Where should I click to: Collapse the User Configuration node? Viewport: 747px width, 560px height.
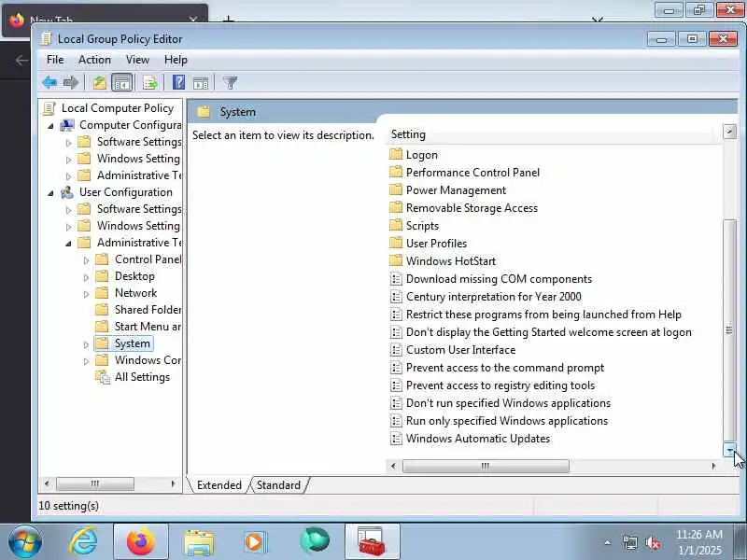[51, 193]
